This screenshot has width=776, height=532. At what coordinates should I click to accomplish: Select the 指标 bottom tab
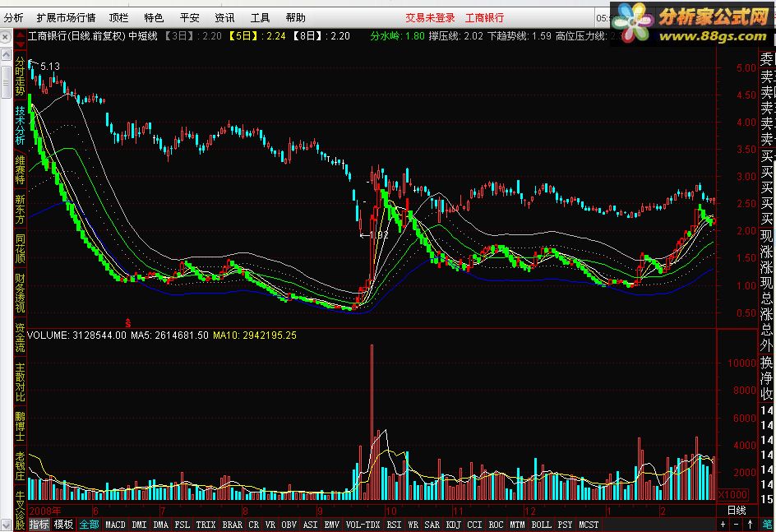point(39,525)
